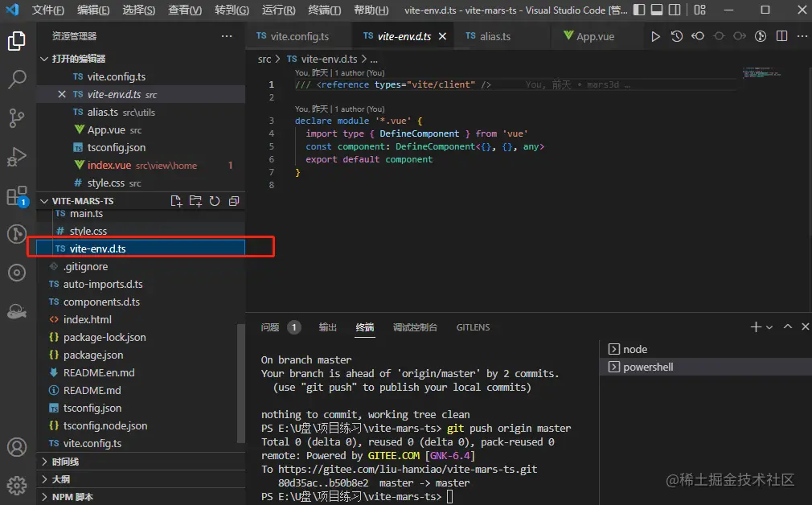Select the powershell terminal instance
The image size is (812, 505).
click(706, 367)
